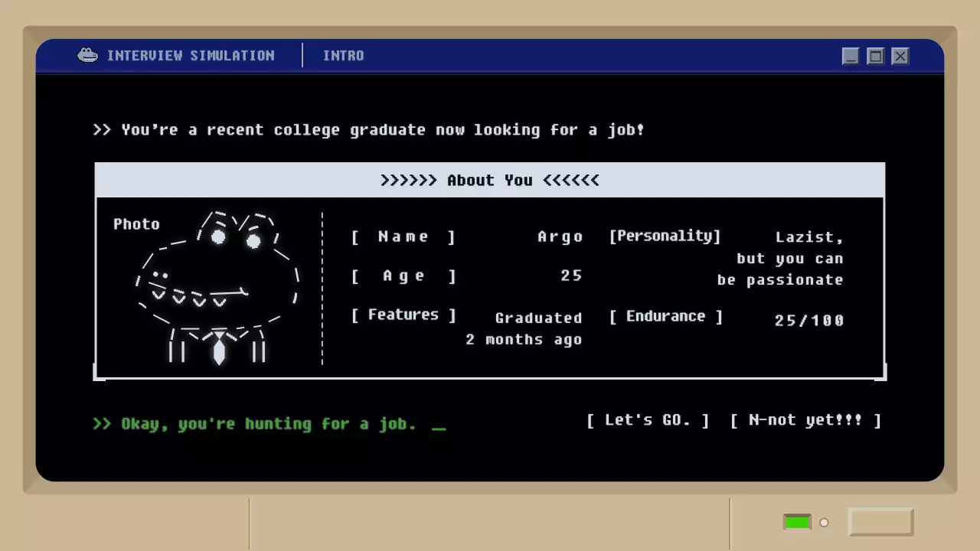The image size is (980, 551).
Task: Click the ASCII frog portrait photo
Action: point(218,287)
